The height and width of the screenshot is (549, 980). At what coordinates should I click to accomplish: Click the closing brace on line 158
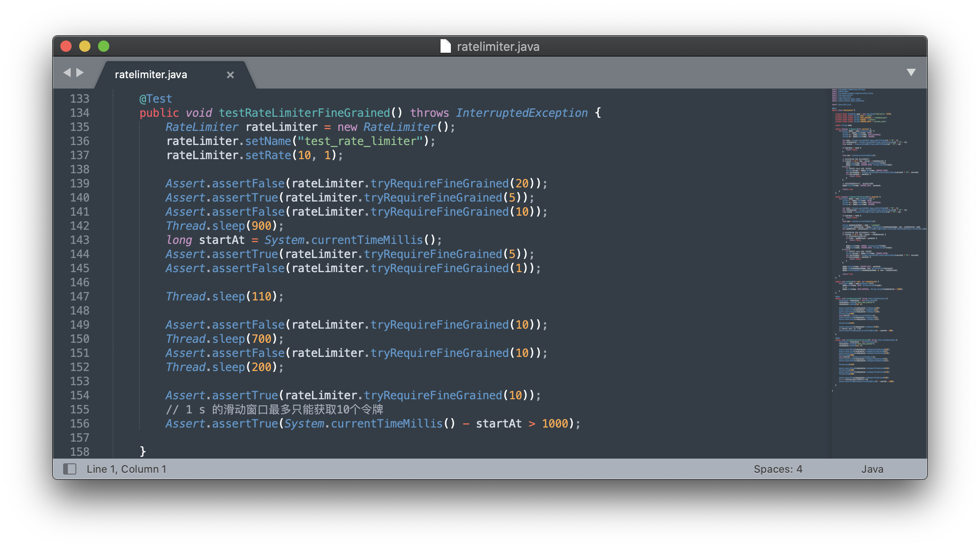click(x=143, y=452)
